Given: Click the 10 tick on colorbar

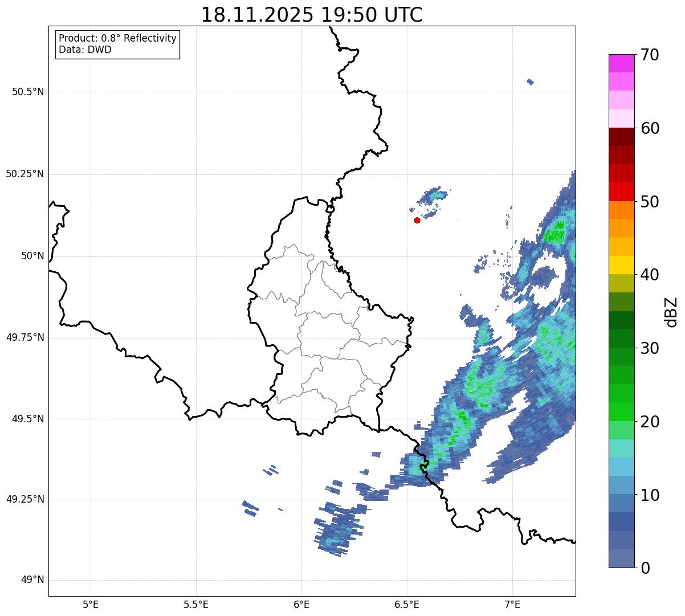Looking at the screenshot, I should [649, 495].
